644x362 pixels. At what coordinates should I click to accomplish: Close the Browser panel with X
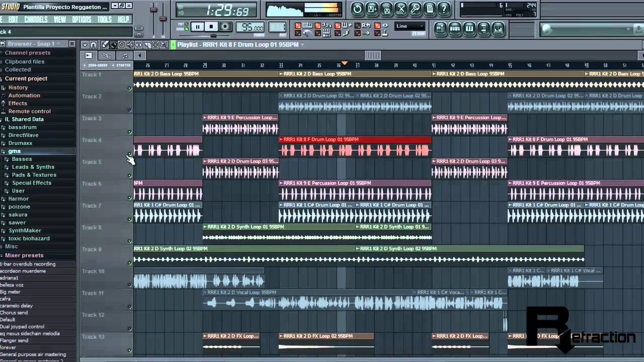(x=71, y=44)
